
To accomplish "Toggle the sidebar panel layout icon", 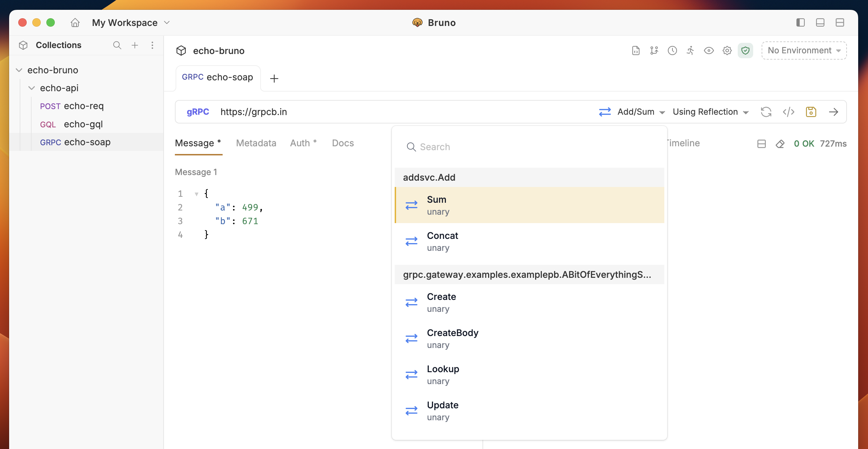I will (800, 23).
